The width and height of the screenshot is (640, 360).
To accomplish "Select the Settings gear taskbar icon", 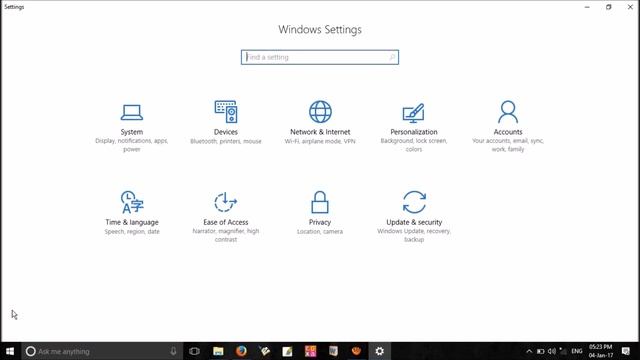I will click(x=380, y=351).
